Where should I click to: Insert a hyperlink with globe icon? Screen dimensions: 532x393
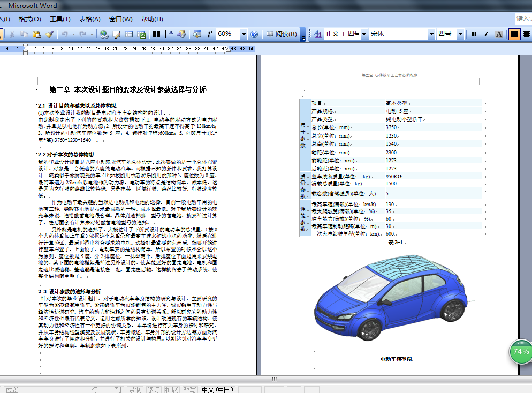104,34
